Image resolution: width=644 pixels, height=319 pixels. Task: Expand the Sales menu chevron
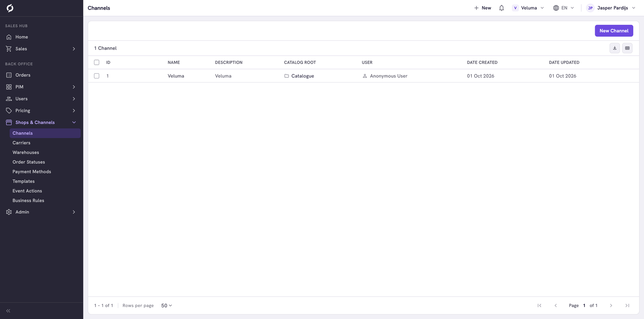pos(74,49)
